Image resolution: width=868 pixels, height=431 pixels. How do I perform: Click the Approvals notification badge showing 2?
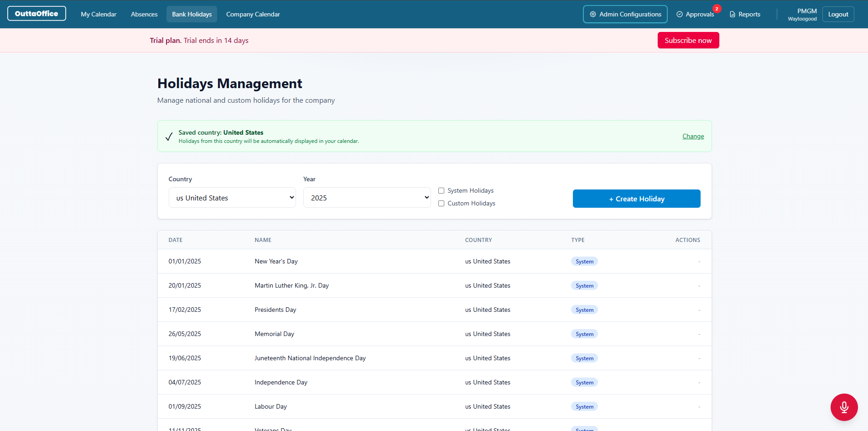(717, 9)
